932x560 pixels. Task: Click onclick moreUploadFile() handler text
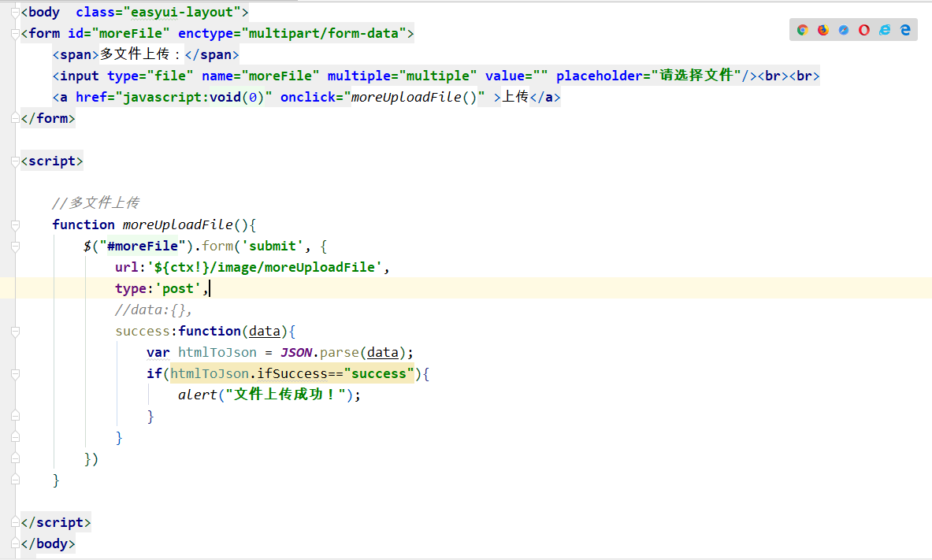[414, 98]
